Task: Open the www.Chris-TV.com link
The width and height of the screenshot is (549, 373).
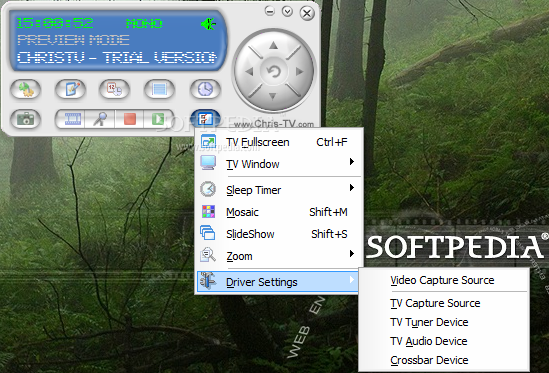Action: click(274, 124)
